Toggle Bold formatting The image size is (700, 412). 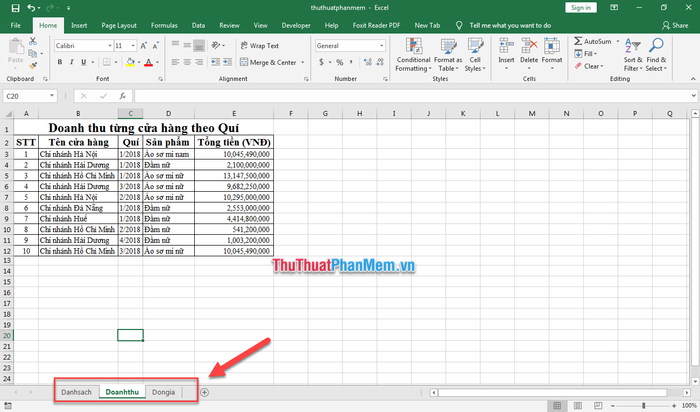pyautogui.click(x=60, y=62)
